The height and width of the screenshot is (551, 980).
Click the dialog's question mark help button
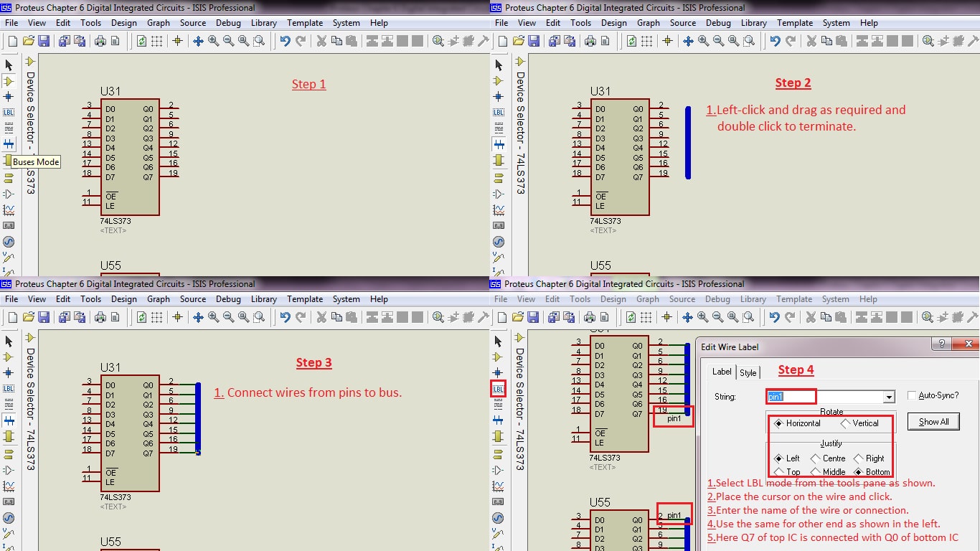[941, 344]
